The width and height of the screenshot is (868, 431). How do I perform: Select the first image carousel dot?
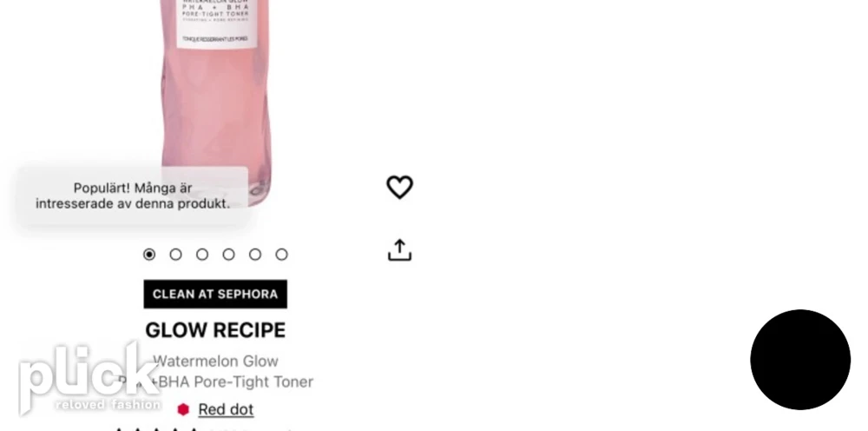click(149, 255)
